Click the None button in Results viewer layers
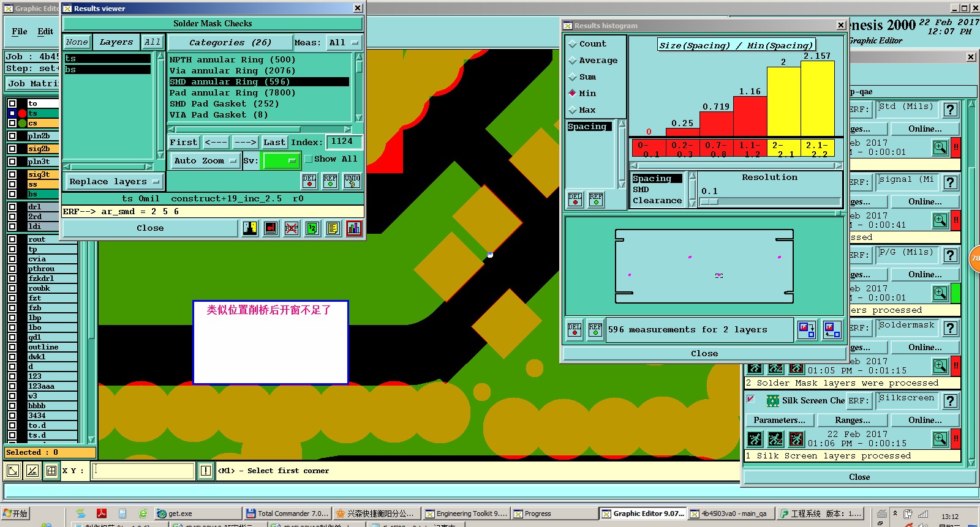 [x=77, y=42]
